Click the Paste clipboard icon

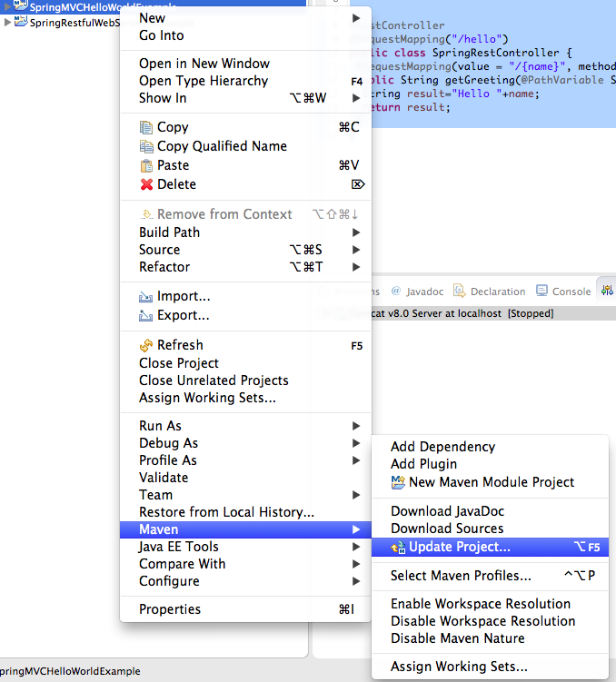tap(146, 165)
